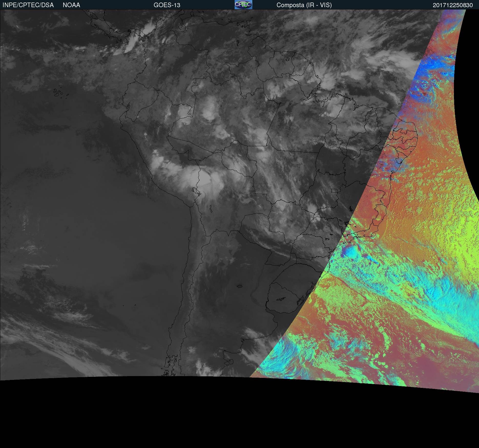Click the 201712250830 timestamp
The width and height of the screenshot is (479, 448).
pos(453,5)
